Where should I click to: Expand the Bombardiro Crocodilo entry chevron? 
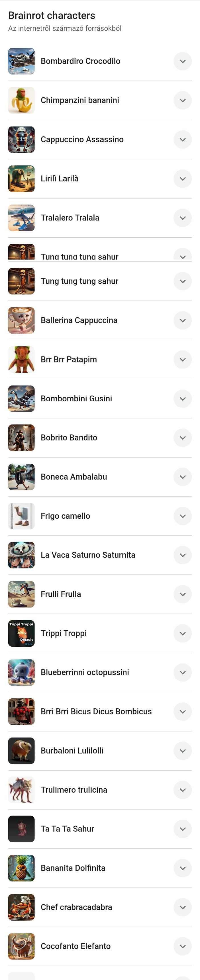click(x=183, y=61)
